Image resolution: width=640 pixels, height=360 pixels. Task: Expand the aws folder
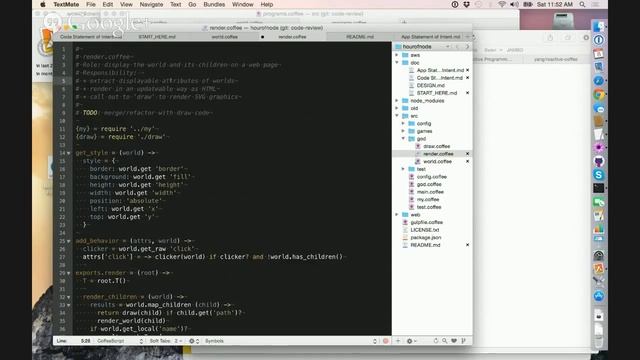tap(397, 55)
